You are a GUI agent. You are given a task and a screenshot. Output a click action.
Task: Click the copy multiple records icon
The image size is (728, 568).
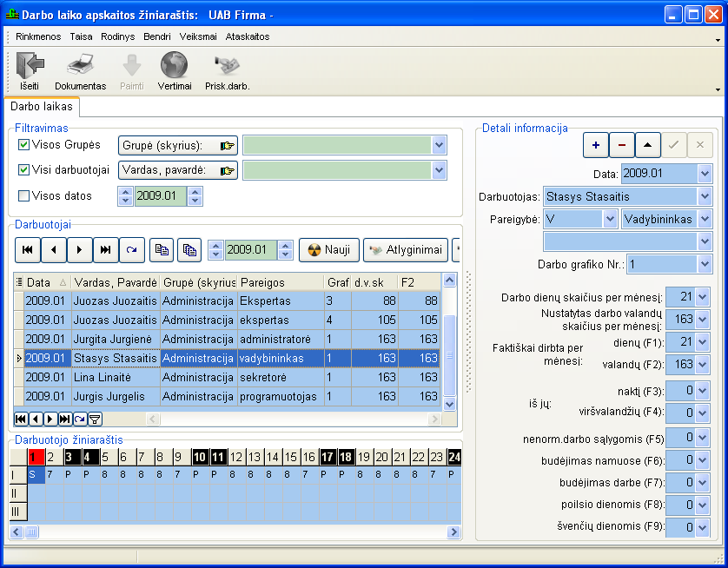189,250
